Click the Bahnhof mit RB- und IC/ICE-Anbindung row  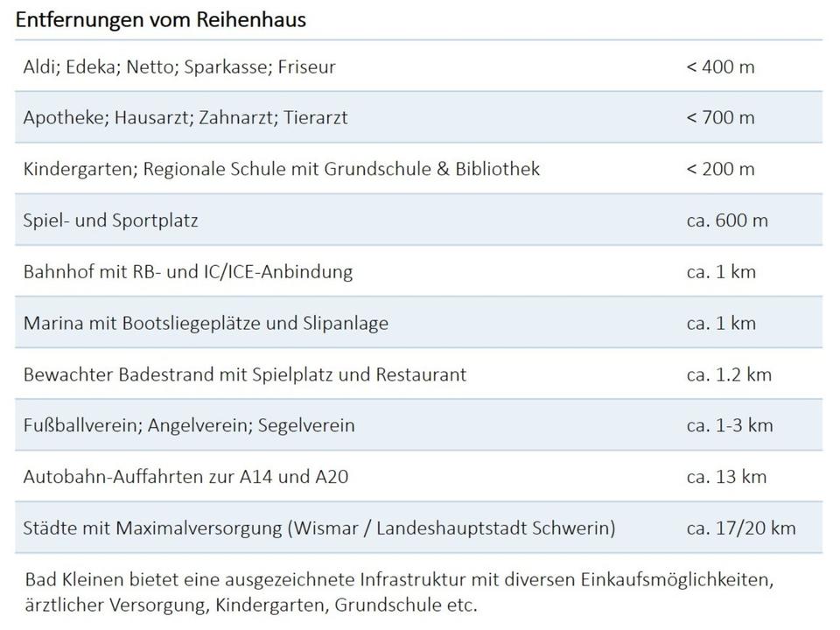188,271
